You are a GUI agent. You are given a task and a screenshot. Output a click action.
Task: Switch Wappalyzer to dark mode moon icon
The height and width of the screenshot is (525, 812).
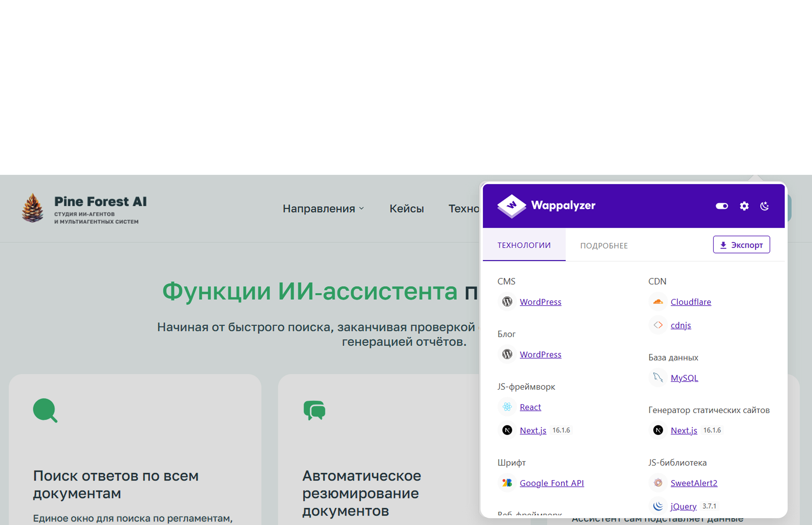tap(765, 206)
